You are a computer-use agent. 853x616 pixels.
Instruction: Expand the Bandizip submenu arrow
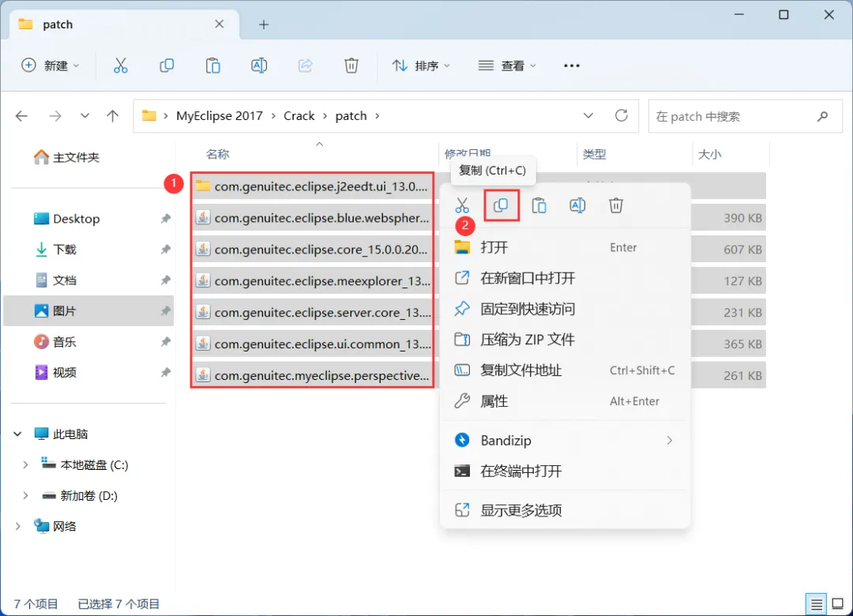670,440
